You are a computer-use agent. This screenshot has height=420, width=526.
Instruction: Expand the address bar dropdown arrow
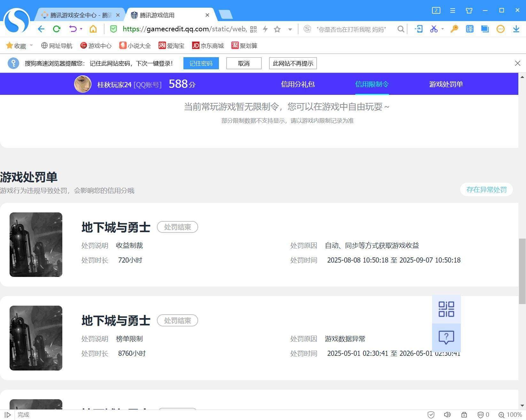point(290,29)
